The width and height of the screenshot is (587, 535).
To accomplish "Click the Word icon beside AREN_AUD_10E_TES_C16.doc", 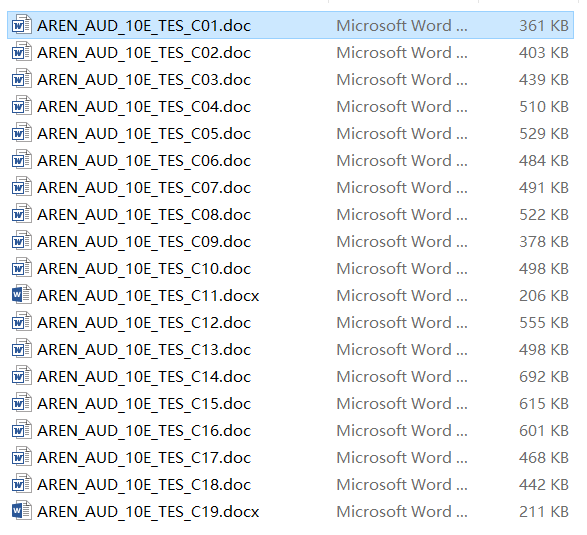I will point(21,430).
